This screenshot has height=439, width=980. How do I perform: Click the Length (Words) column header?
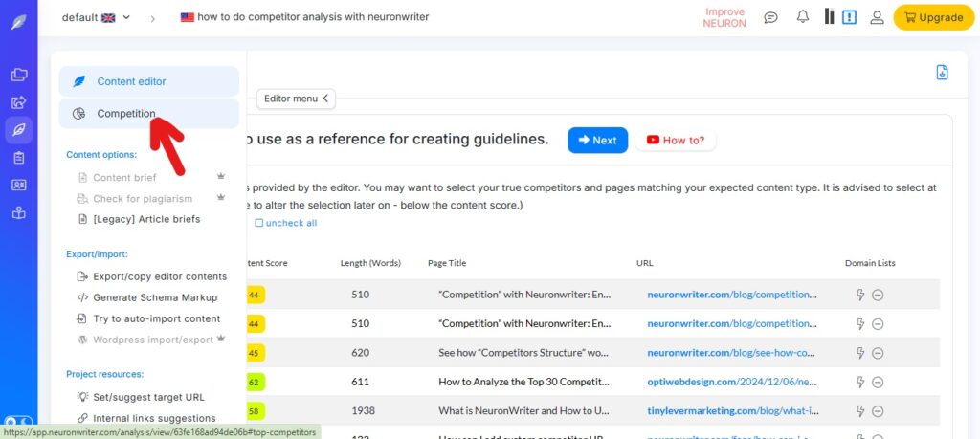pos(370,263)
